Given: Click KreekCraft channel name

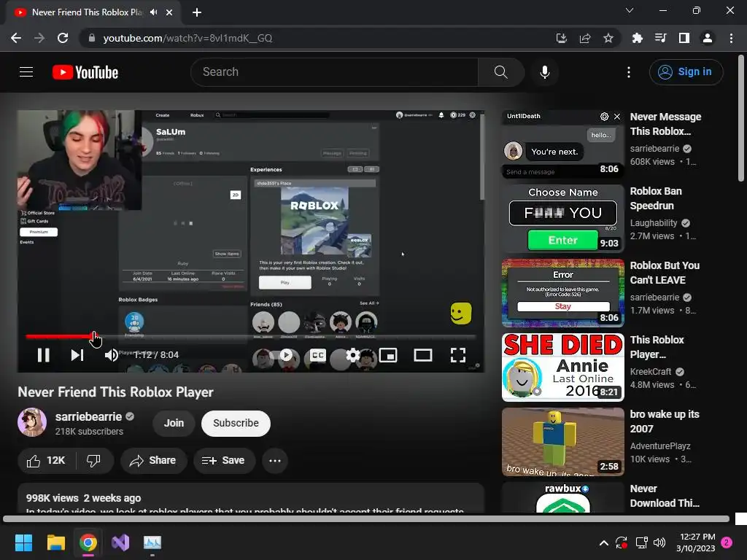Looking at the screenshot, I should click(651, 371).
